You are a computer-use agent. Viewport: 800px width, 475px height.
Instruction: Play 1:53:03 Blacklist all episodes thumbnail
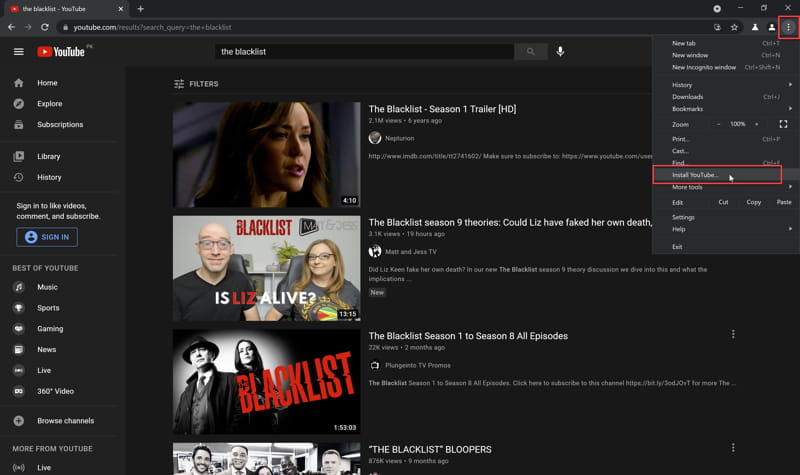[x=266, y=382]
